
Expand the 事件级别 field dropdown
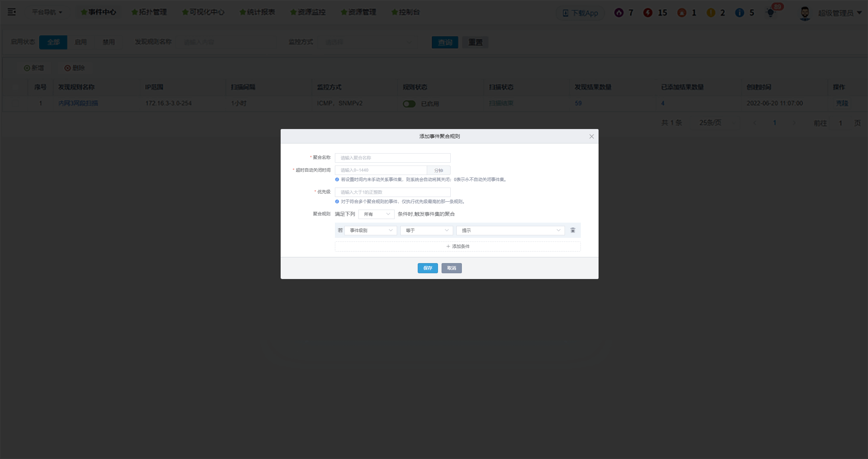(x=371, y=231)
